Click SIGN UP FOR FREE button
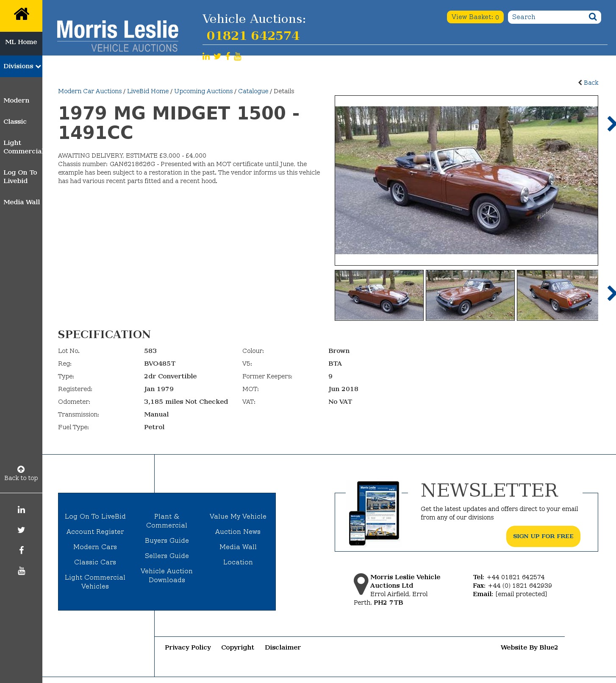 [543, 536]
